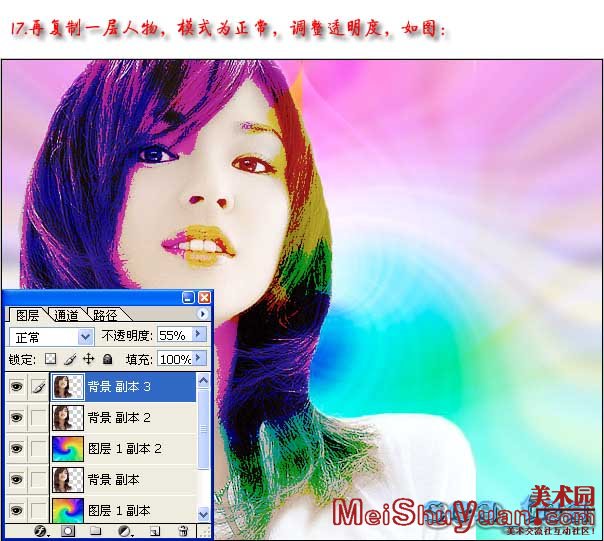
Task: Click the 不透明度 55% value field
Action: coord(173,335)
